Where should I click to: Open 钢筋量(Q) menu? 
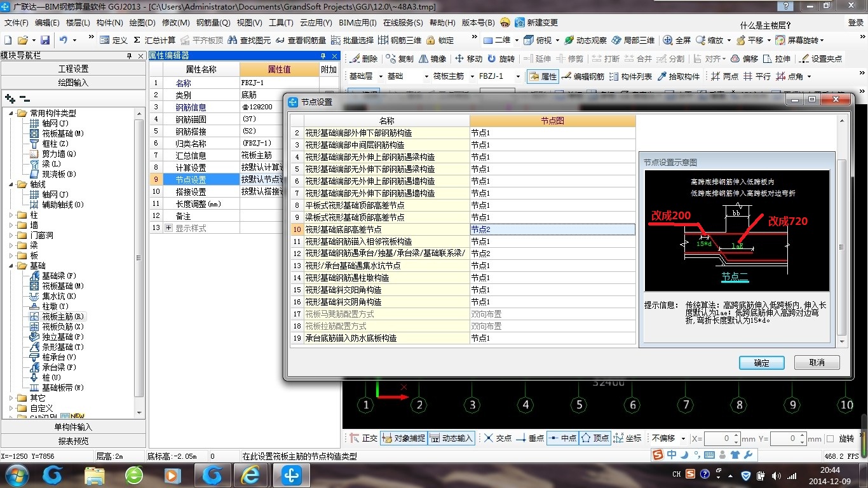click(213, 22)
